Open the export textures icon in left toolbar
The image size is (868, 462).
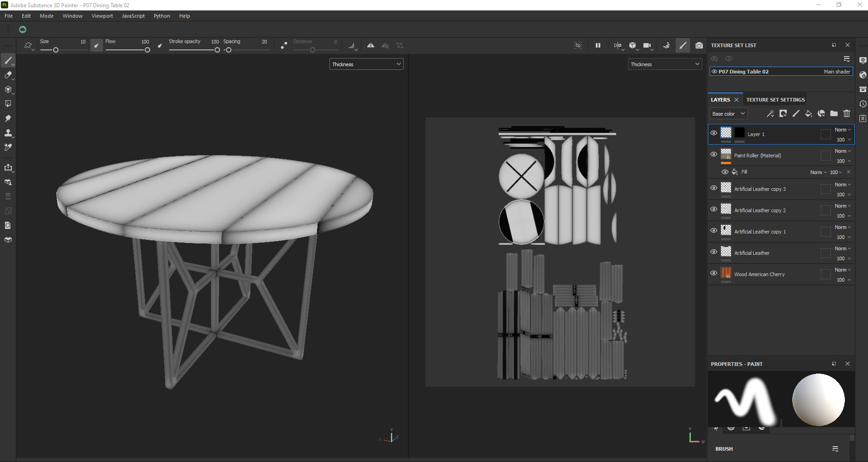(x=8, y=167)
